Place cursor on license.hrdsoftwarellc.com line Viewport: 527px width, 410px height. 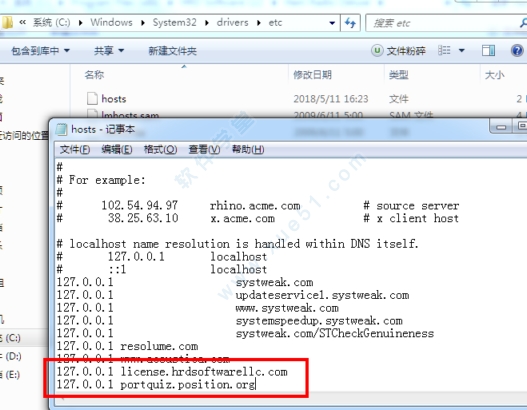point(172,372)
